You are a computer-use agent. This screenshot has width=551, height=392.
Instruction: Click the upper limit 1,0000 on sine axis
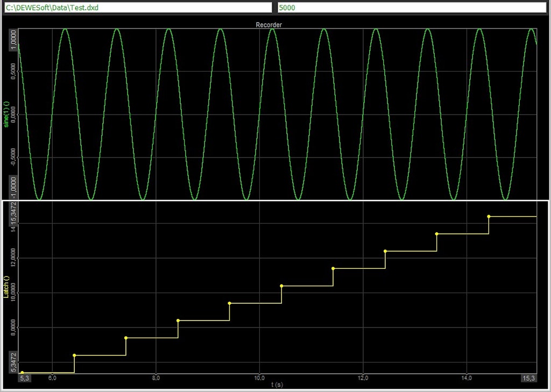[x=13, y=40]
